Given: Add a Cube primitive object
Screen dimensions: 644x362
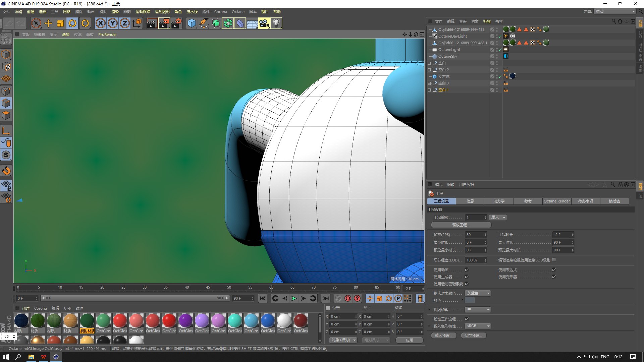Looking at the screenshot, I should (x=192, y=23).
